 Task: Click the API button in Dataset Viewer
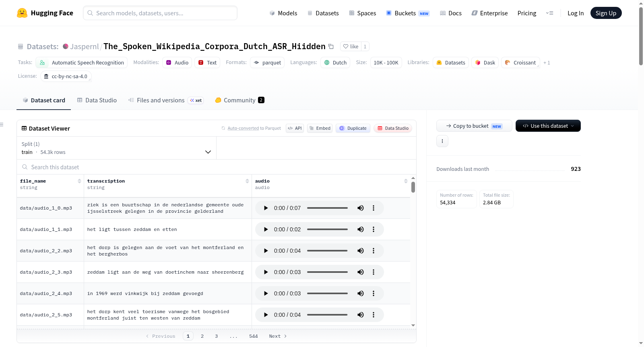pos(295,128)
